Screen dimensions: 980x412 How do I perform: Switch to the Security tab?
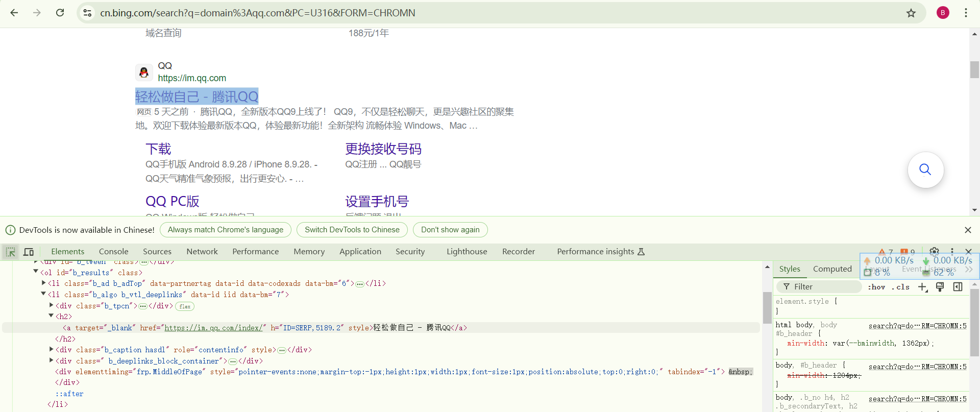(x=410, y=251)
